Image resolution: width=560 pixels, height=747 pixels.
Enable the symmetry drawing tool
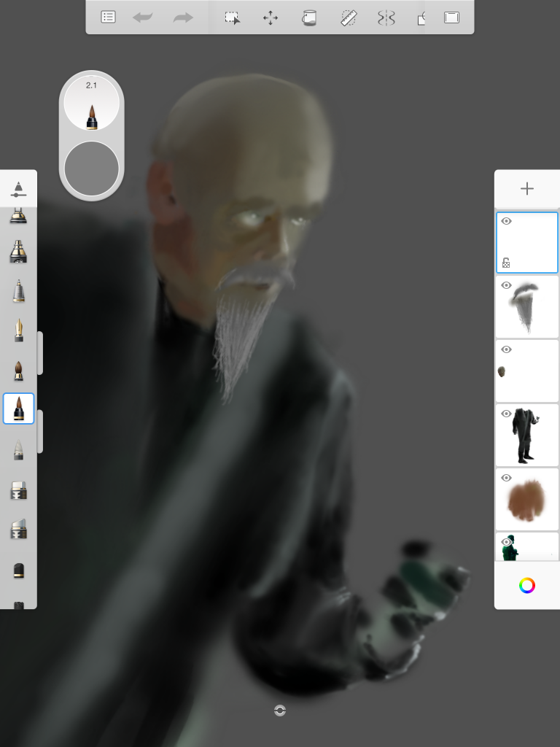click(x=386, y=18)
